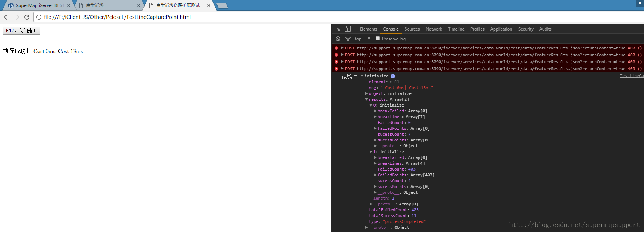Open the console filter funnel icon
The height and width of the screenshot is (232, 644).
click(348, 39)
